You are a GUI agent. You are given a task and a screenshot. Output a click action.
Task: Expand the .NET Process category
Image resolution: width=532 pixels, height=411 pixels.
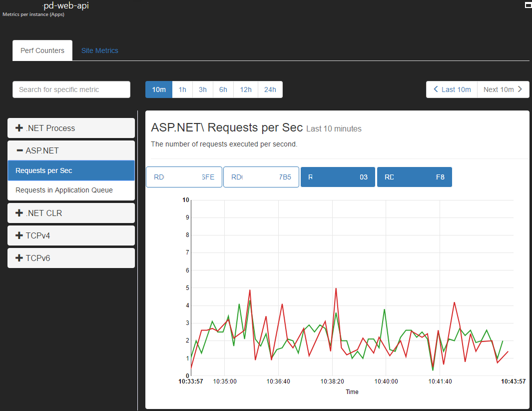click(x=71, y=128)
